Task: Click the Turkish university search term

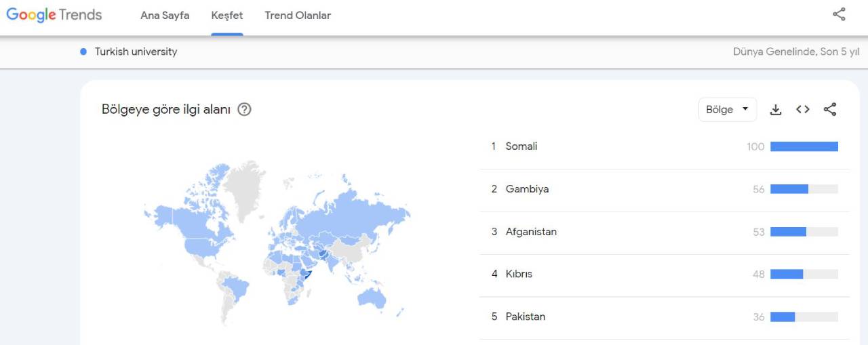Action: pos(136,52)
